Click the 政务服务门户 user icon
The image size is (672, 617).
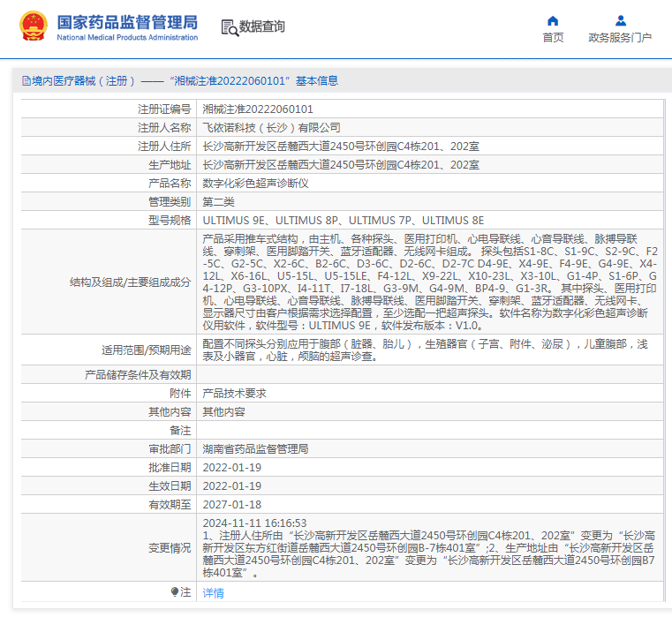[620, 20]
